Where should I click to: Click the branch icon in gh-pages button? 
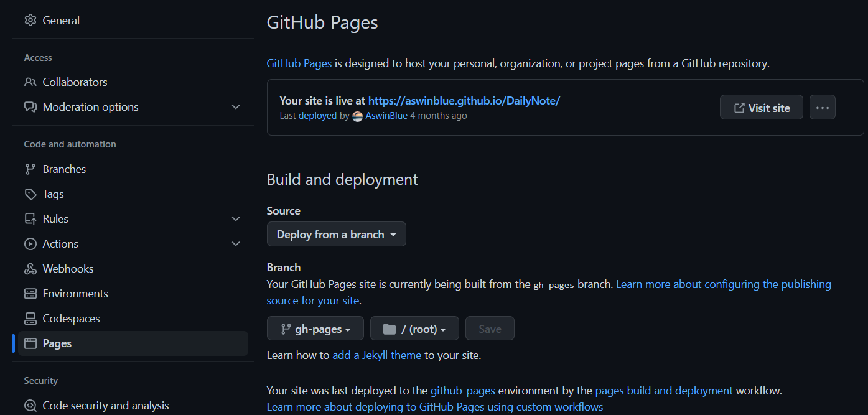tap(286, 329)
